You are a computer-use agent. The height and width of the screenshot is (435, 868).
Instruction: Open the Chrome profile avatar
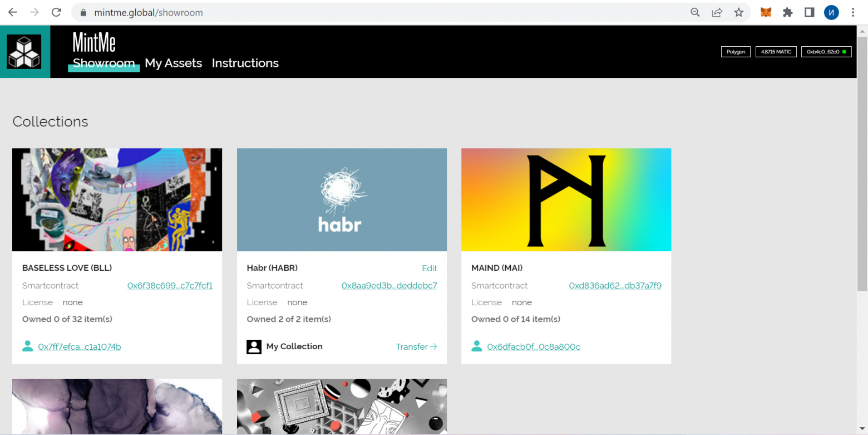pyautogui.click(x=831, y=12)
